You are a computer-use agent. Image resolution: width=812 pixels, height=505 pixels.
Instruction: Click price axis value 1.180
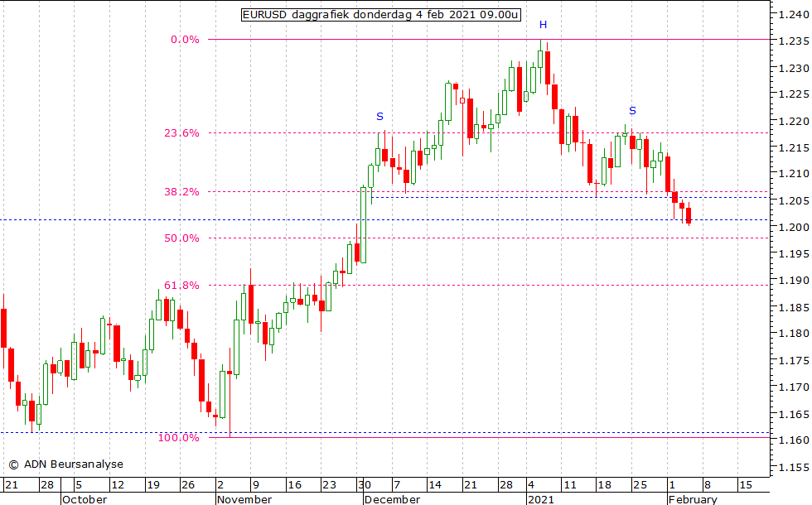pos(795,334)
